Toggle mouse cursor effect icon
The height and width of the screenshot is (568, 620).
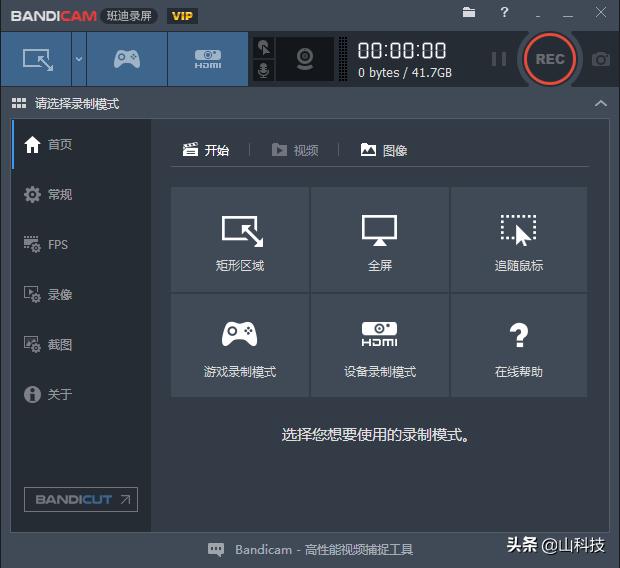264,48
